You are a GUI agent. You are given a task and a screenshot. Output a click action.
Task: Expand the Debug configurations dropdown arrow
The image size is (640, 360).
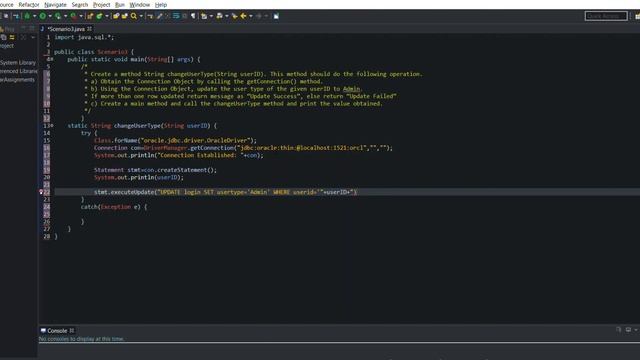[34, 16]
